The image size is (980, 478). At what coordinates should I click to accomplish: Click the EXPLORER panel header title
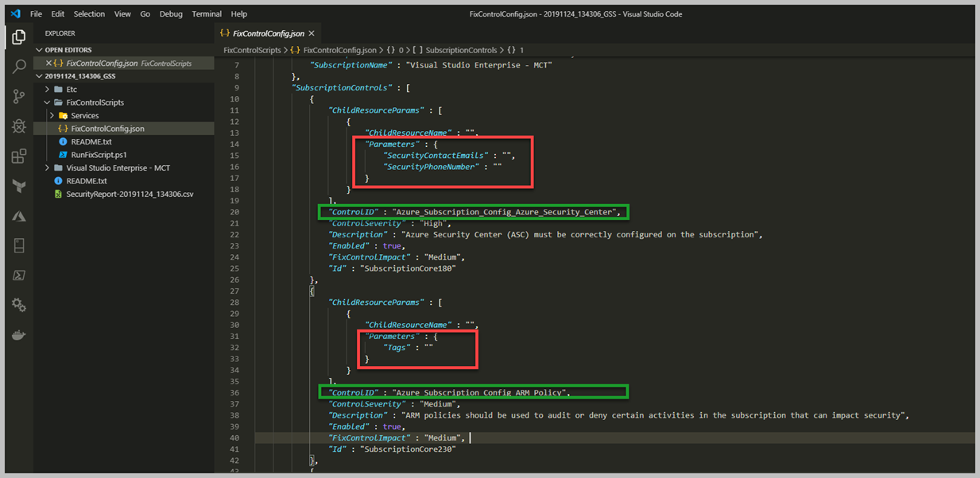click(60, 33)
